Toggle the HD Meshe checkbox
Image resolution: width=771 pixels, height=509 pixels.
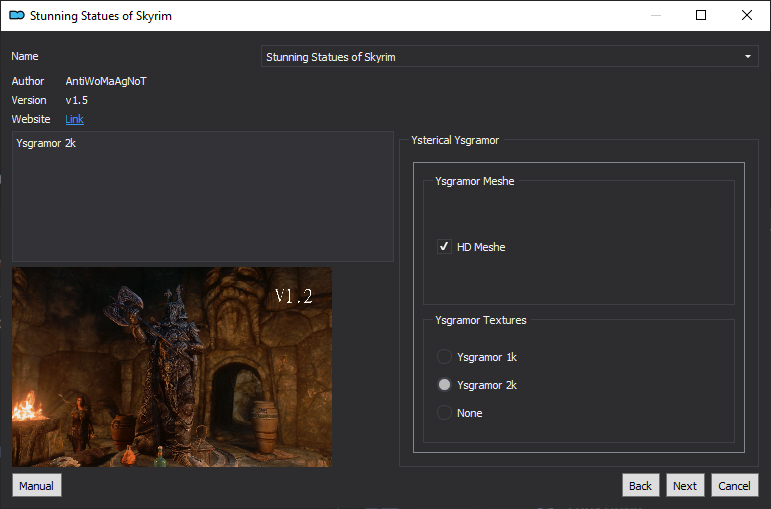click(444, 247)
